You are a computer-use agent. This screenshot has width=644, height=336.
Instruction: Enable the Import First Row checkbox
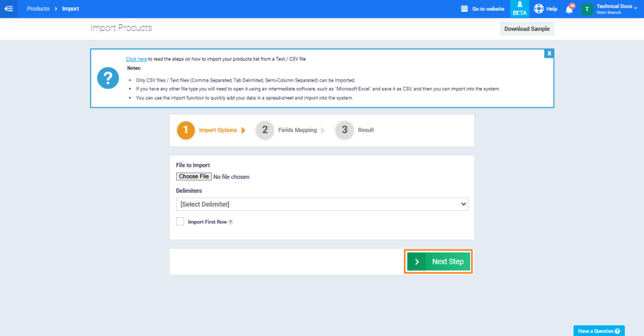180,222
